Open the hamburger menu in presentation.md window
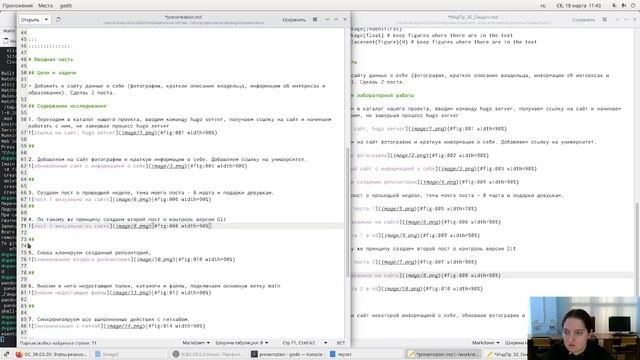The width and height of the screenshot is (640, 360). (x=315, y=20)
